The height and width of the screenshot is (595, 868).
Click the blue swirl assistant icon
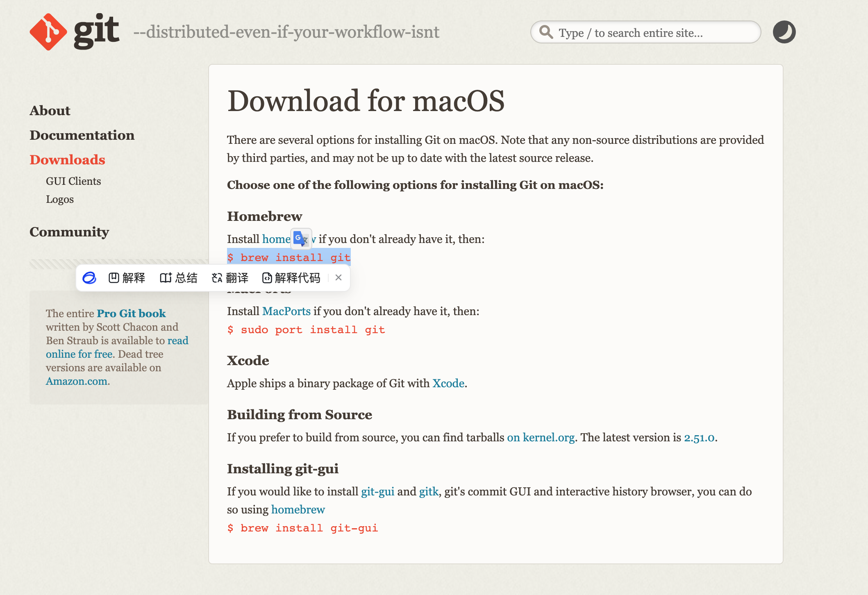89,278
